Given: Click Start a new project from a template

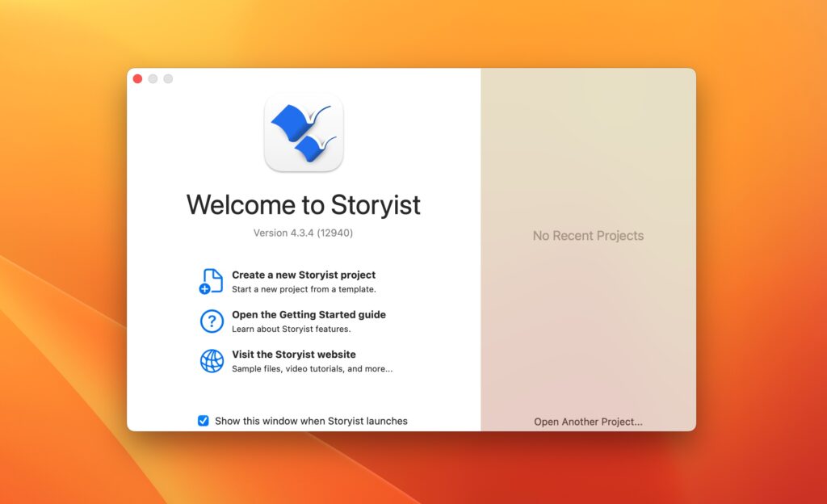Looking at the screenshot, I should (304, 288).
